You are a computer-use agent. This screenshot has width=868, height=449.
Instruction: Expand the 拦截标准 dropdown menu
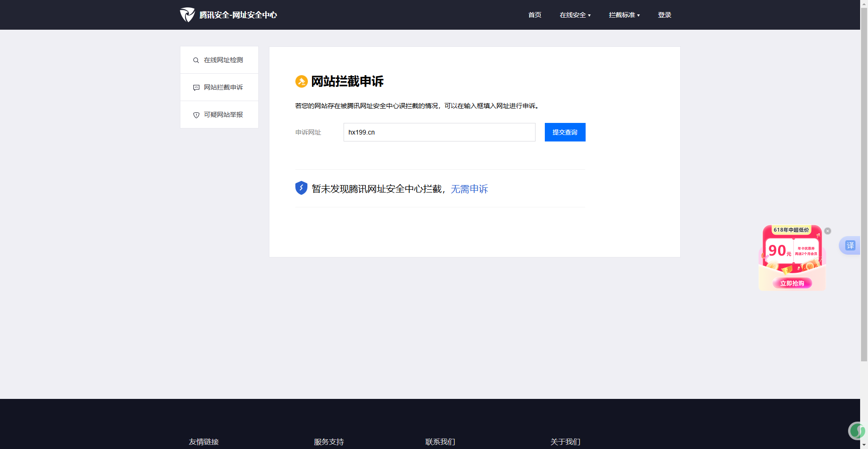coord(624,15)
